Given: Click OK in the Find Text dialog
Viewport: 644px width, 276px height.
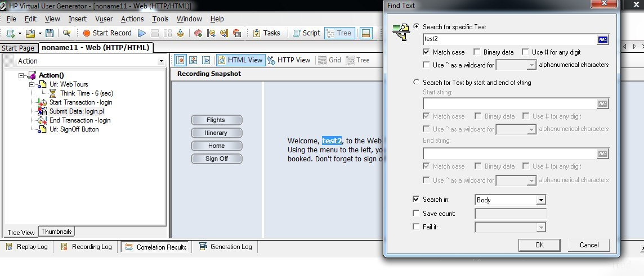Looking at the screenshot, I should 539,245.
